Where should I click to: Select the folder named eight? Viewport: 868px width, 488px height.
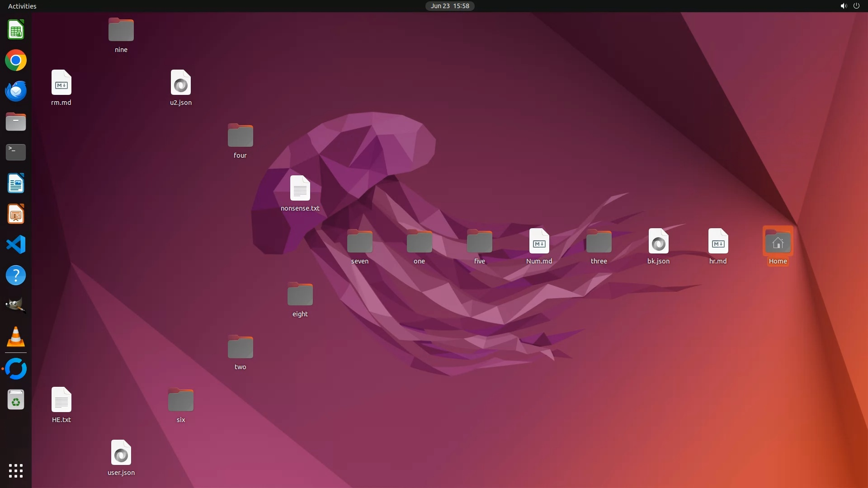pos(300,295)
